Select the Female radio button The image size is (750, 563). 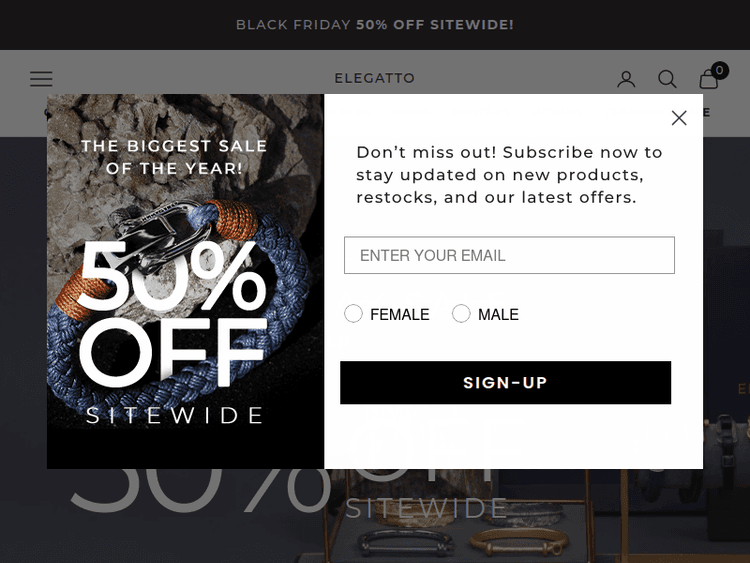tap(353, 314)
